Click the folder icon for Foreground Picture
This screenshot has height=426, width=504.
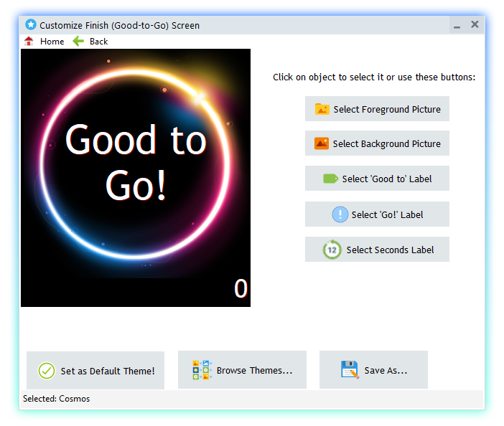click(322, 109)
